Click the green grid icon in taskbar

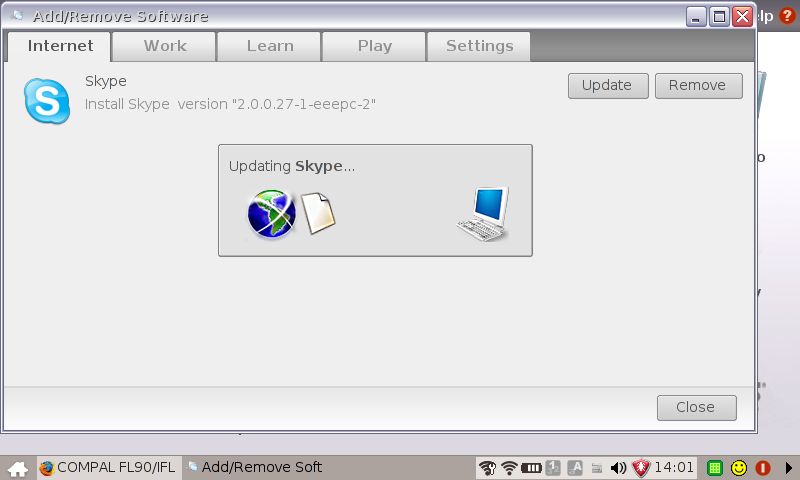[715, 468]
